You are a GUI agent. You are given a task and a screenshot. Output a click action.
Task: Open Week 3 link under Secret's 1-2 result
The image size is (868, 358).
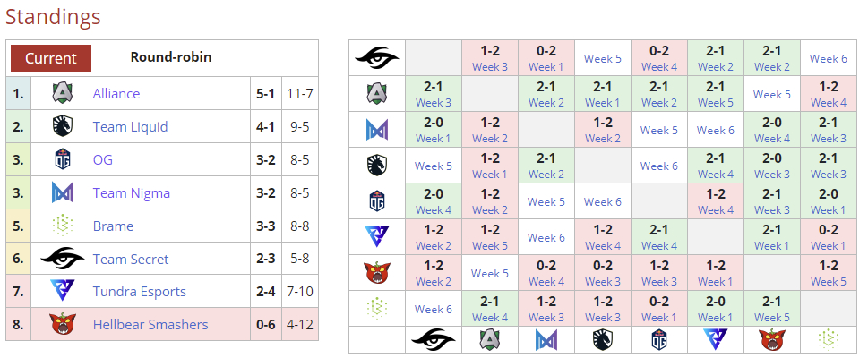[x=490, y=66]
